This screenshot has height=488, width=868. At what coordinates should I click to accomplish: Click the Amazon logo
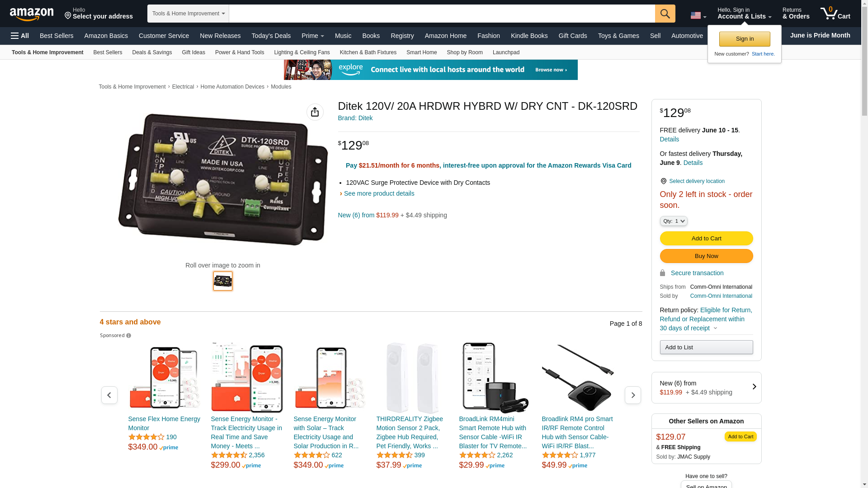point(32,14)
